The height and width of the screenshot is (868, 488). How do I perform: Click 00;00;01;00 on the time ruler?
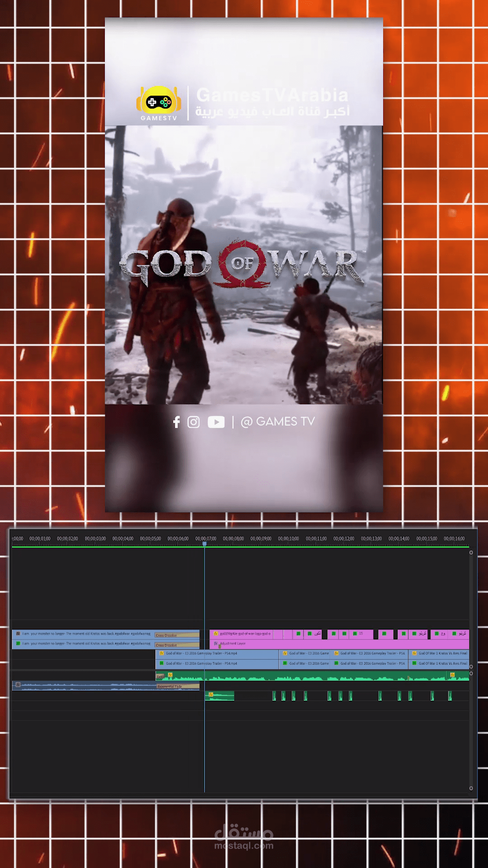pos(40,538)
